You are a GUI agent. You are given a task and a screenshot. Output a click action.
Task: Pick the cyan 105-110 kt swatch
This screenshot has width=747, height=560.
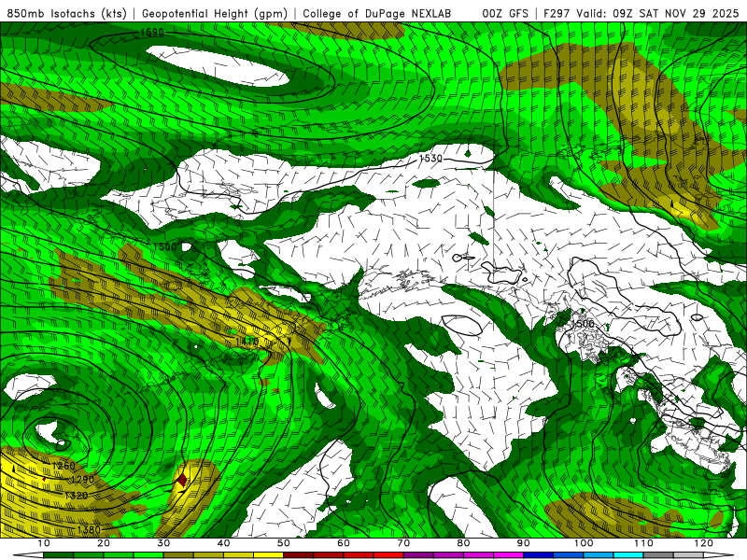click(628, 555)
